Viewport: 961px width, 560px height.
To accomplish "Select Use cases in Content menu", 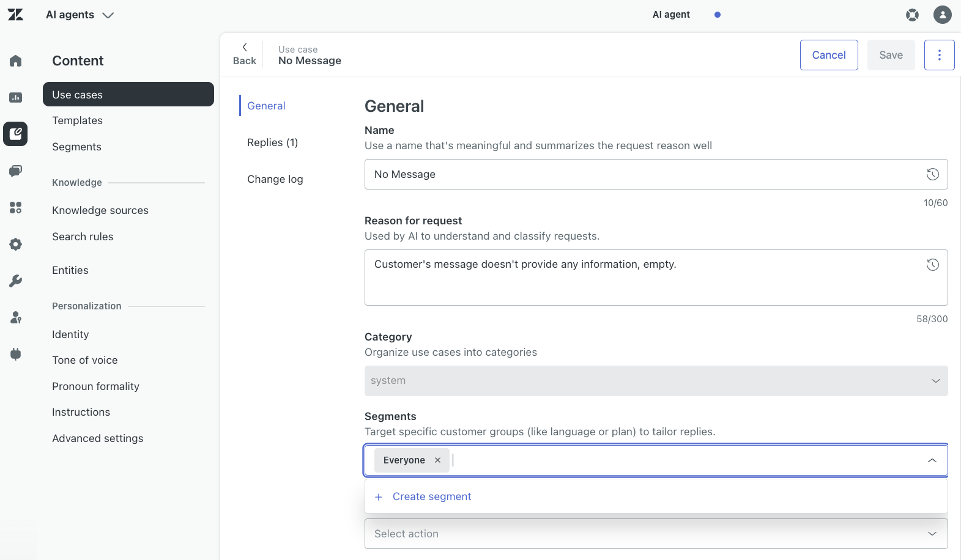I will click(x=128, y=94).
